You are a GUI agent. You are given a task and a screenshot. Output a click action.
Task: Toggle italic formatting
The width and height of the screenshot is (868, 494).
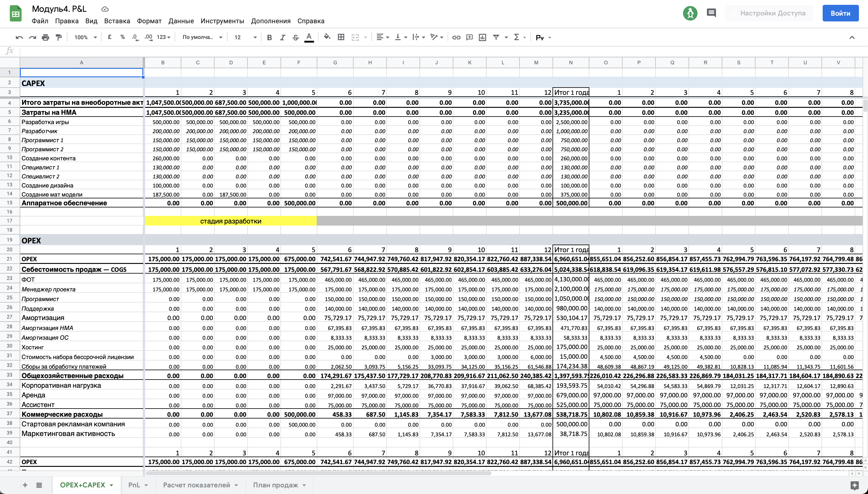coord(282,37)
